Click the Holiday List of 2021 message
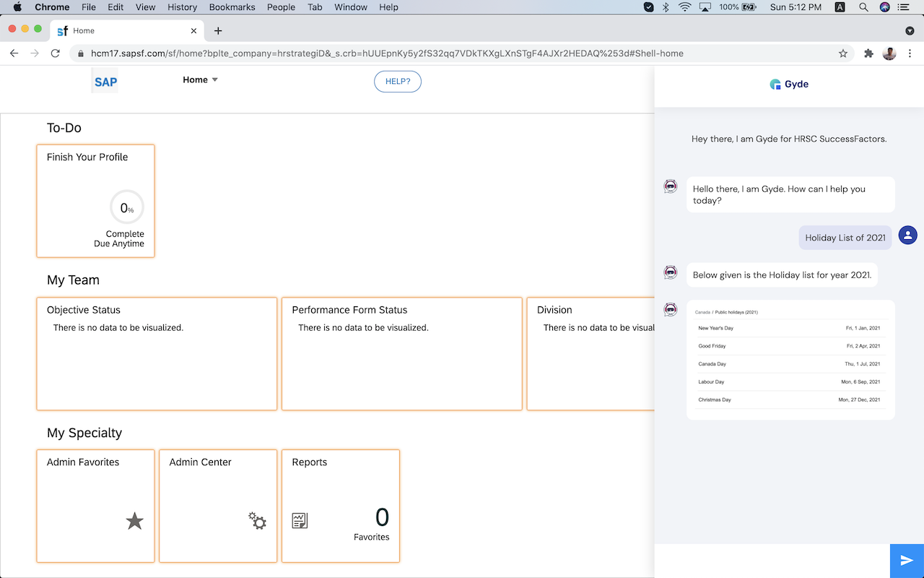924x578 pixels. (x=845, y=238)
